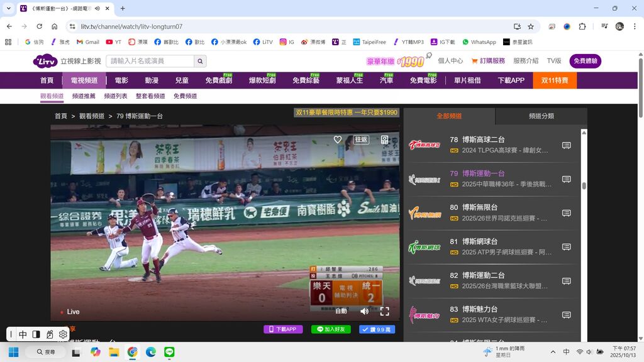This screenshot has width=644, height=362.
Task: Switch to the 頻道分類 tab
Action: 541,116
